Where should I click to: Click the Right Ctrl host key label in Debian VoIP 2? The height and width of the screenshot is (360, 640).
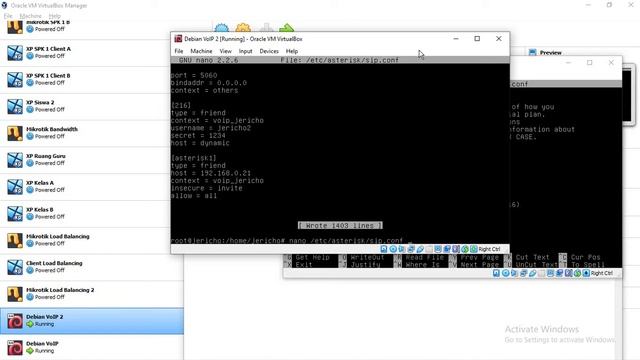489,249
